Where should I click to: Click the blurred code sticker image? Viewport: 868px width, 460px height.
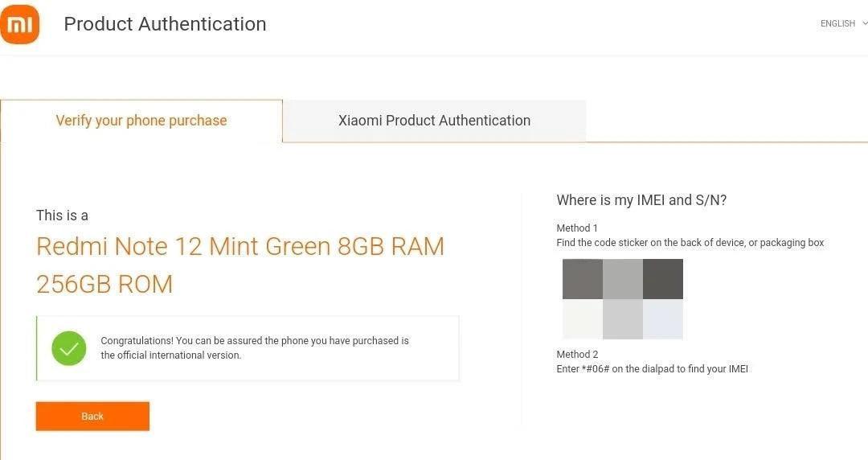tap(622, 298)
